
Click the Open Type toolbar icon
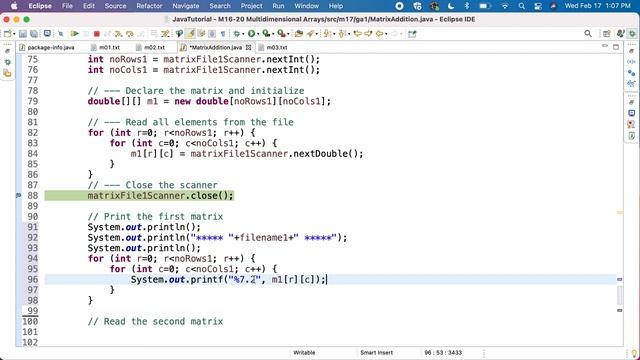point(299,34)
